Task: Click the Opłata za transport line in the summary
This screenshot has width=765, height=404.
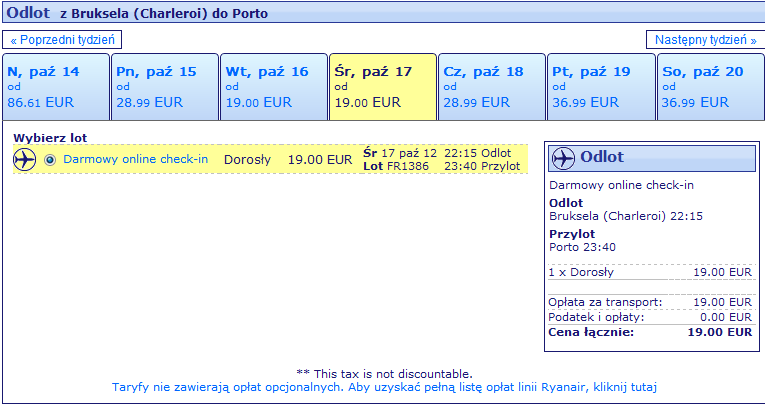Action: 650,303
